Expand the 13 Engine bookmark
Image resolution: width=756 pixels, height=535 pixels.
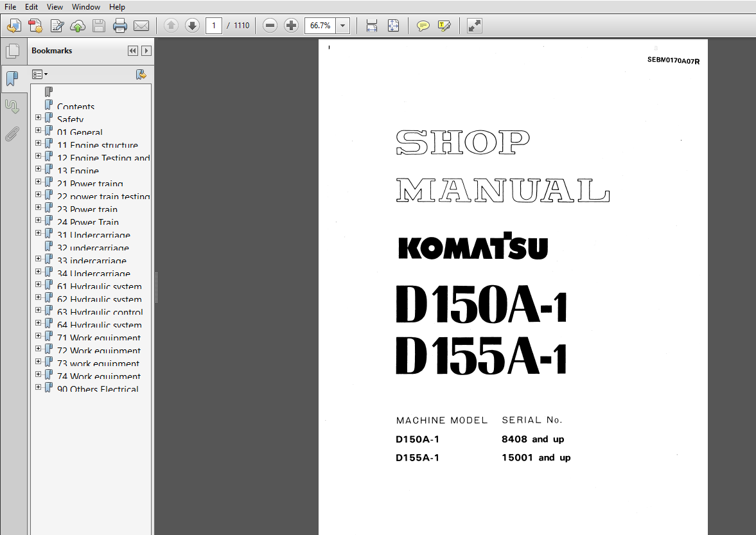tap(38, 169)
